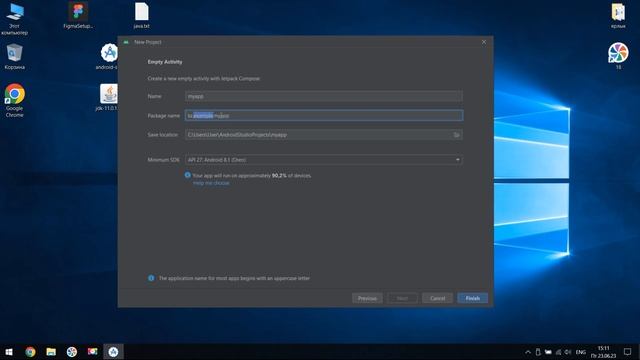Click the Name input field
Viewport: 640px width, 360px height.
tap(324, 96)
